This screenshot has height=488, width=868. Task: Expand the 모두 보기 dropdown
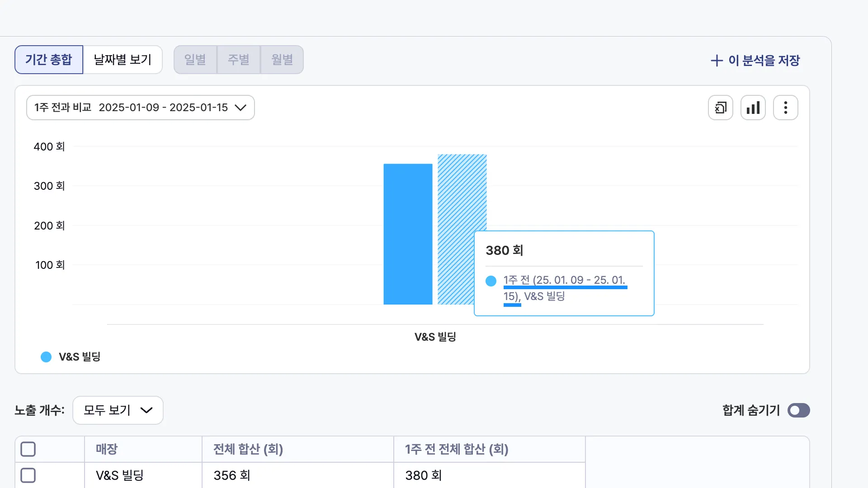118,410
